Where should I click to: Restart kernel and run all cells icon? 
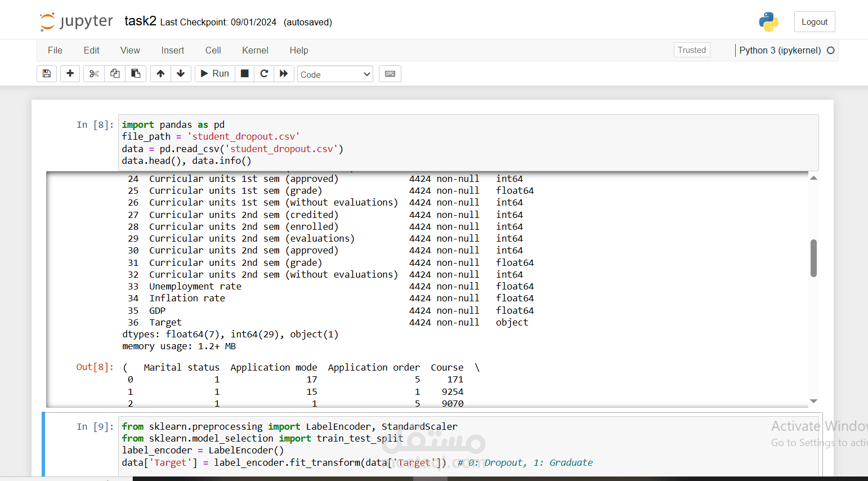pos(284,73)
